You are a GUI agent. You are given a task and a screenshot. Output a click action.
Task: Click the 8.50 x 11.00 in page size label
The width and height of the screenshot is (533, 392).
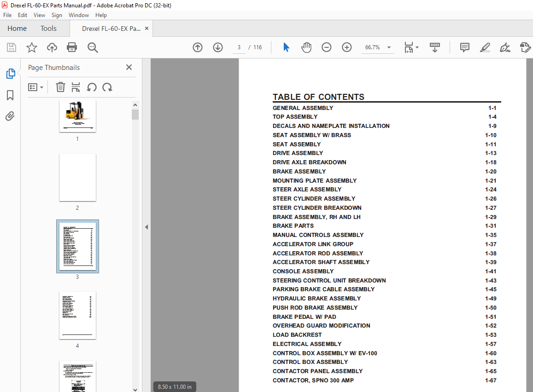pos(175,386)
